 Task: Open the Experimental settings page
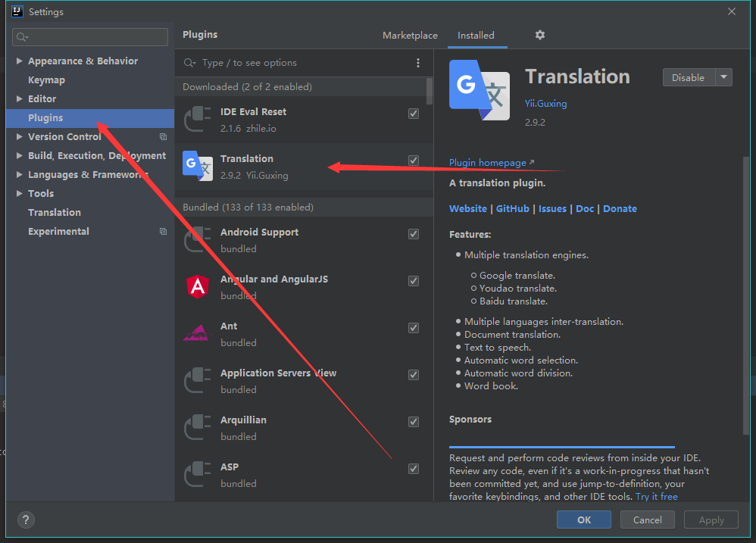point(58,231)
